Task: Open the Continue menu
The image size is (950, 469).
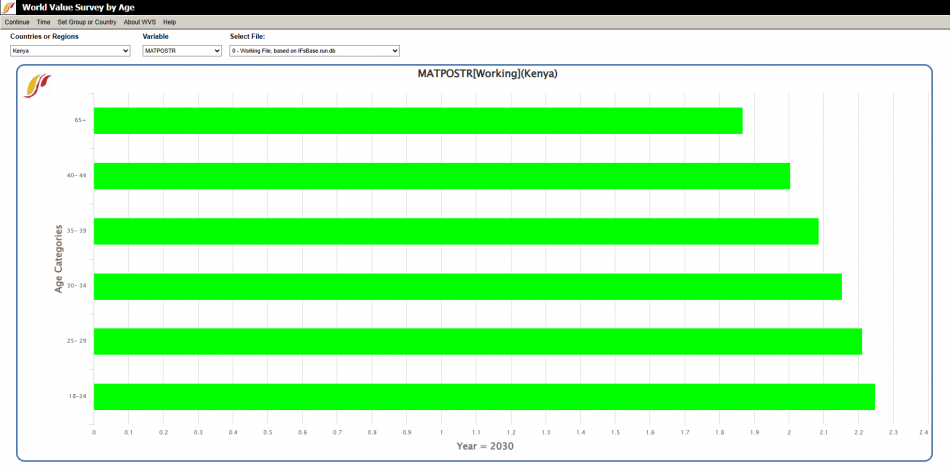Action: click(17, 22)
